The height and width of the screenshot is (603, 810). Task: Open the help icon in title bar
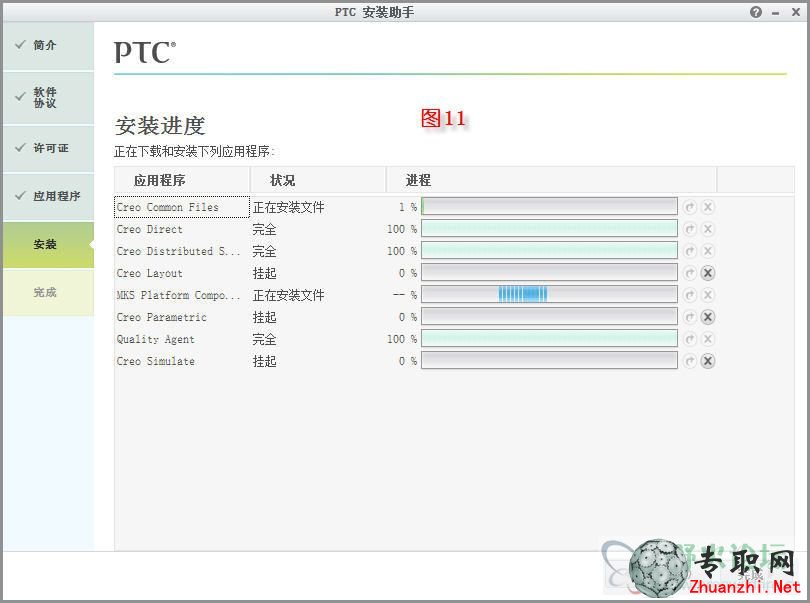pos(756,12)
